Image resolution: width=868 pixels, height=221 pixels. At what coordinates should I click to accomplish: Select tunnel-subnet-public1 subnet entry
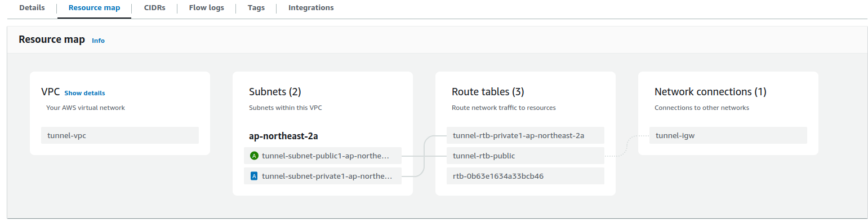323,156
